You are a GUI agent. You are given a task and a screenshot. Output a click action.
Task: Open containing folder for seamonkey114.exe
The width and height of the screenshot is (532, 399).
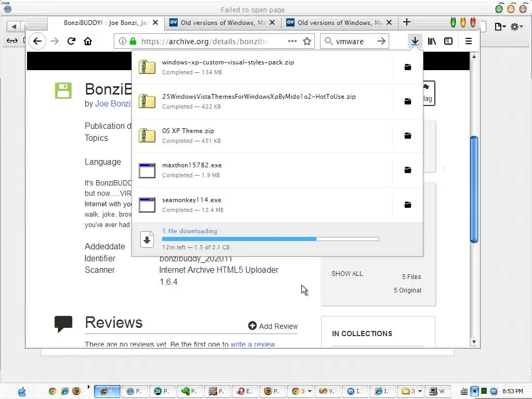click(408, 205)
